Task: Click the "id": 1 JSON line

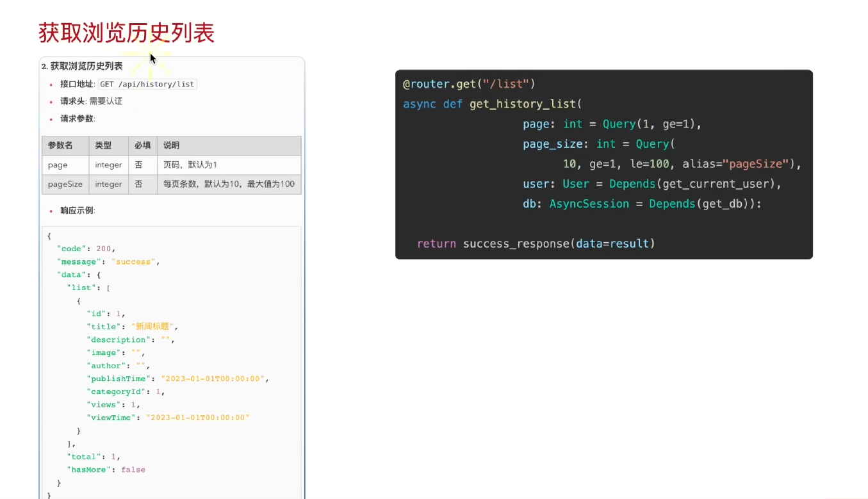Action: click(106, 314)
